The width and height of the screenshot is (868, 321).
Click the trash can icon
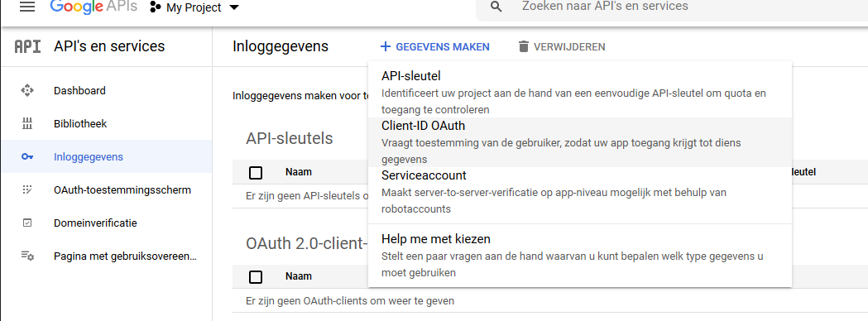pos(524,46)
